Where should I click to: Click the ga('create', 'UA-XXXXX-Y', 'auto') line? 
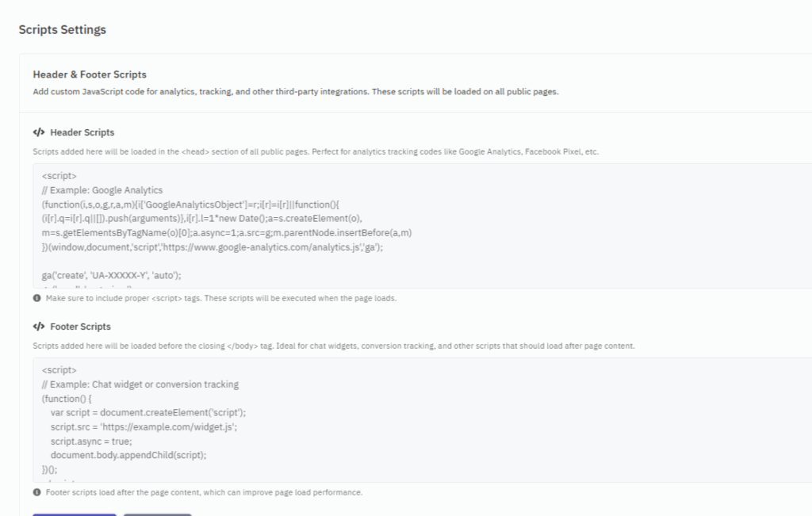[112, 276]
